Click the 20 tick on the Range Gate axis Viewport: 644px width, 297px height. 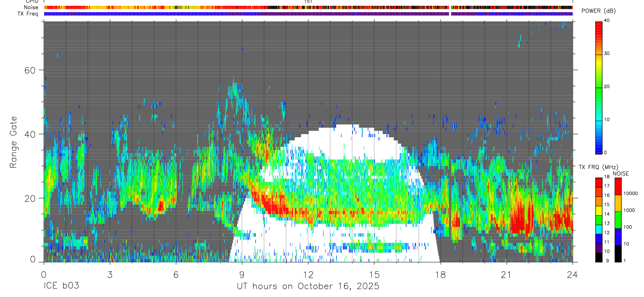pos(30,198)
